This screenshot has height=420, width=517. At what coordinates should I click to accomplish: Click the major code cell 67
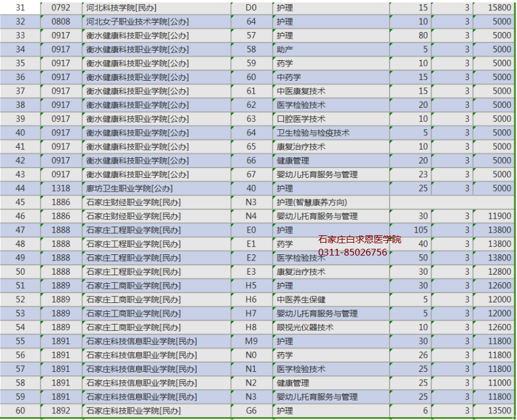click(x=252, y=174)
